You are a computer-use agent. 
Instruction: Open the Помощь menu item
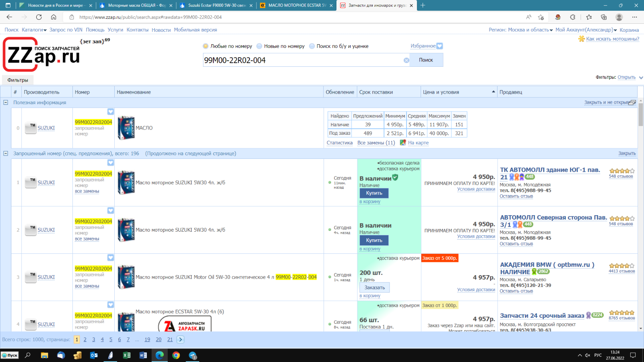tap(95, 30)
